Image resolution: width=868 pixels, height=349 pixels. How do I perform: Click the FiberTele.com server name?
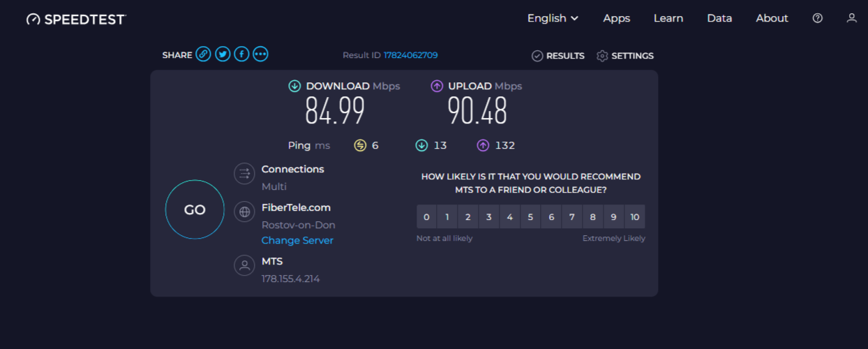pyautogui.click(x=296, y=207)
